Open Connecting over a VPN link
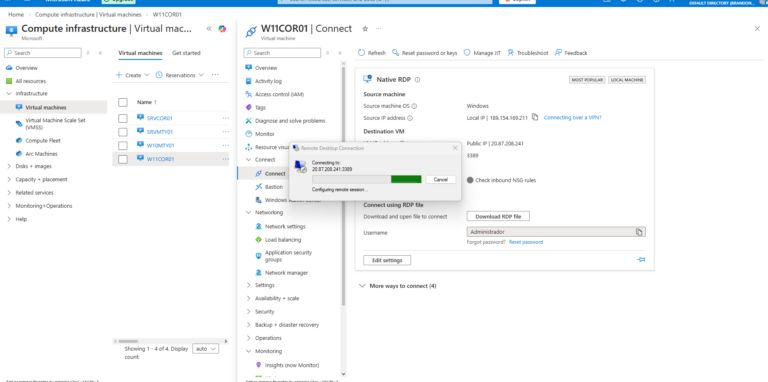 [573, 118]
